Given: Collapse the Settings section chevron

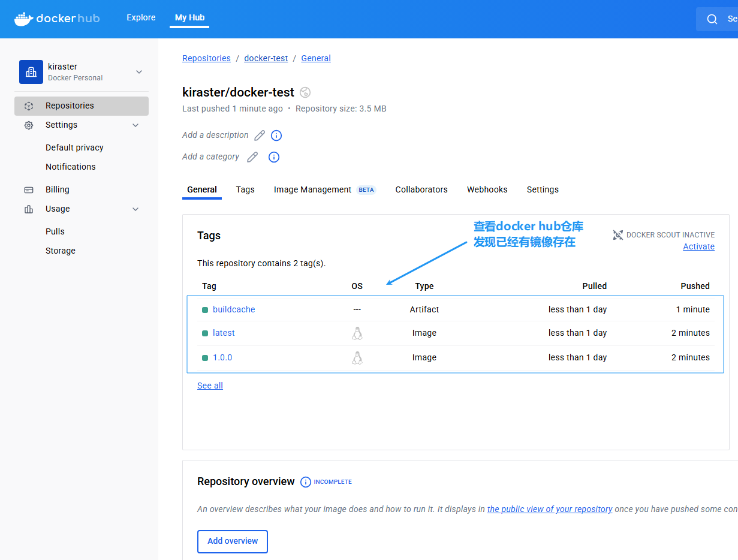Looking at the screenshot, I should click(x=135, y=125).
